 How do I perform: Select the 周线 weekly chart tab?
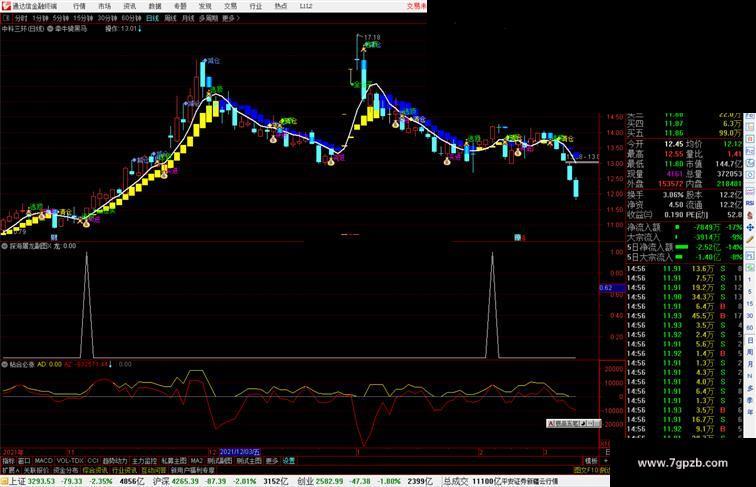(x=170, y=18)
